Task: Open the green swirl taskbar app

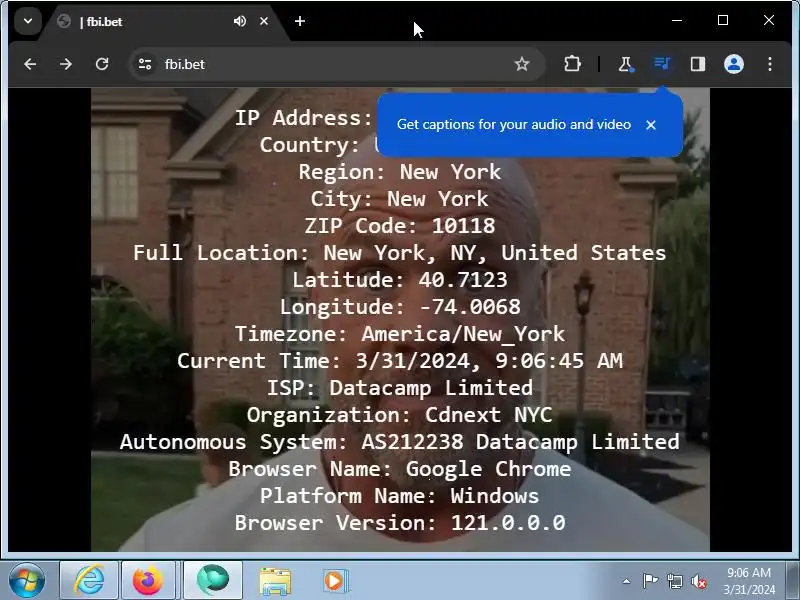Action: click(213, 580)
